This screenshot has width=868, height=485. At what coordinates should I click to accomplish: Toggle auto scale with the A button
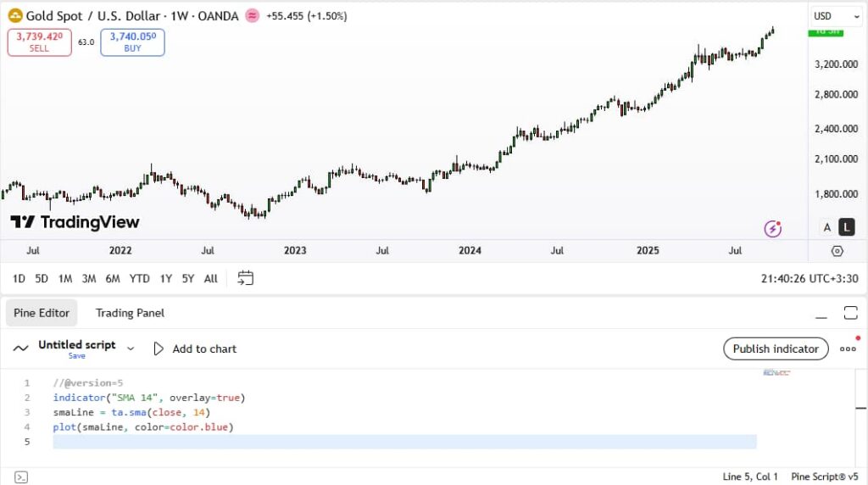[827, 227]
